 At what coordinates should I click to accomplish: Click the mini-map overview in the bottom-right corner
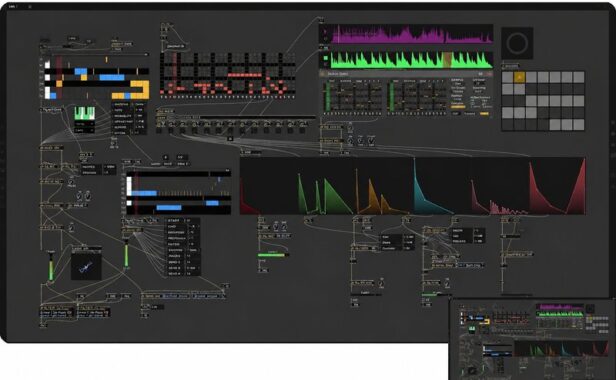click(x=532, y=339)
